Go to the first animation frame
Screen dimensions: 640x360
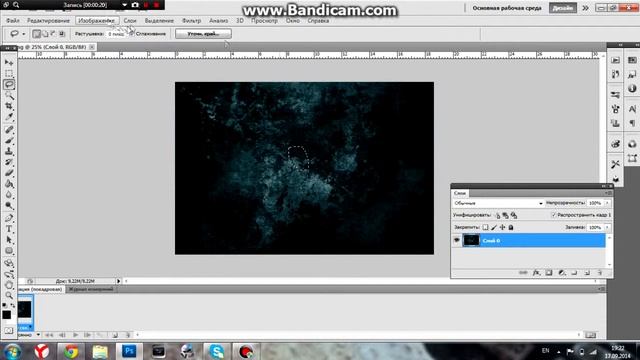coord(49,335)
